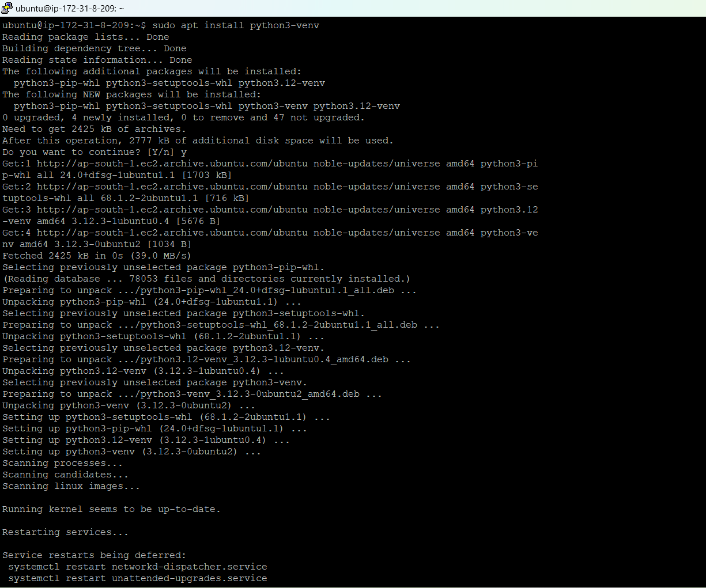
Task: Click the 'Scanning candidates...' line
Action: point(66,475)
